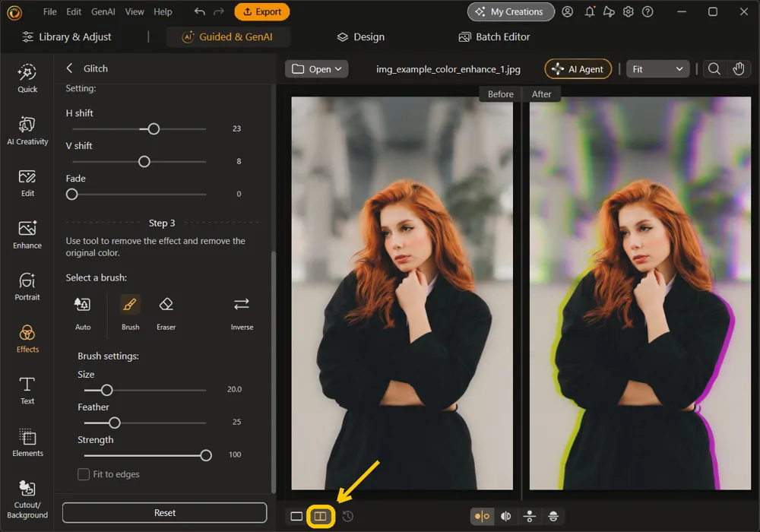Click the Export button
The width and height of the screenshot is (760, 532).
[261, 11]
